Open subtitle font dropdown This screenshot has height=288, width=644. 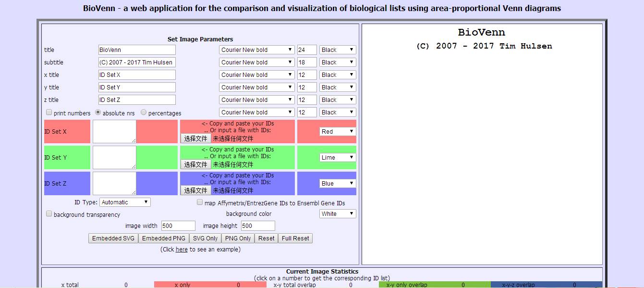pyautogui.click(x=257, y=62)
